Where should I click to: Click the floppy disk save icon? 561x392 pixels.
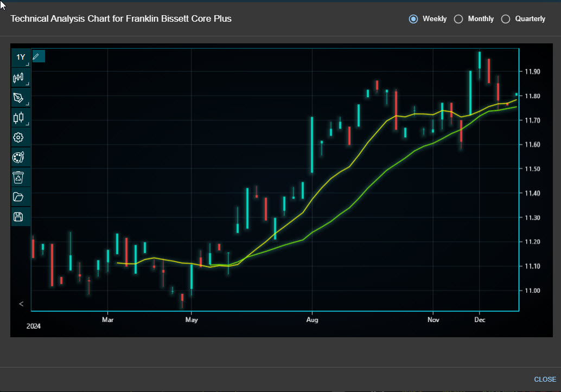(18, 217)
